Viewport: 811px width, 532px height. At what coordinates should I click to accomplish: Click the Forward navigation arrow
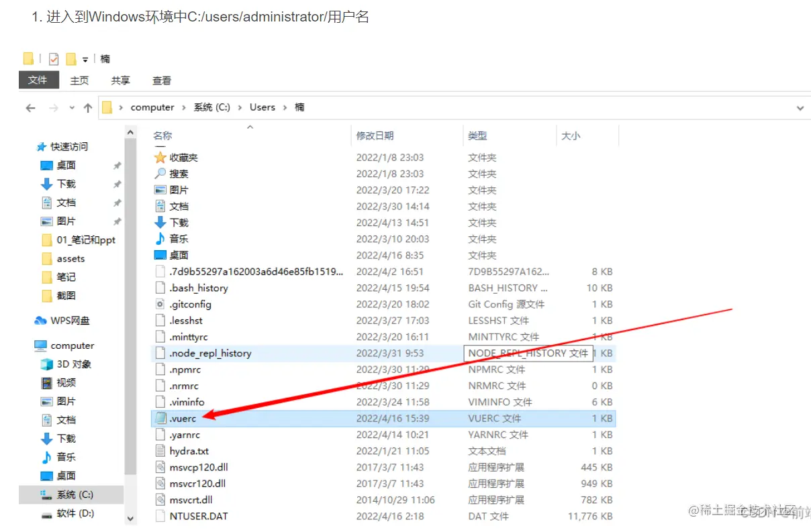tap(54, 107)
